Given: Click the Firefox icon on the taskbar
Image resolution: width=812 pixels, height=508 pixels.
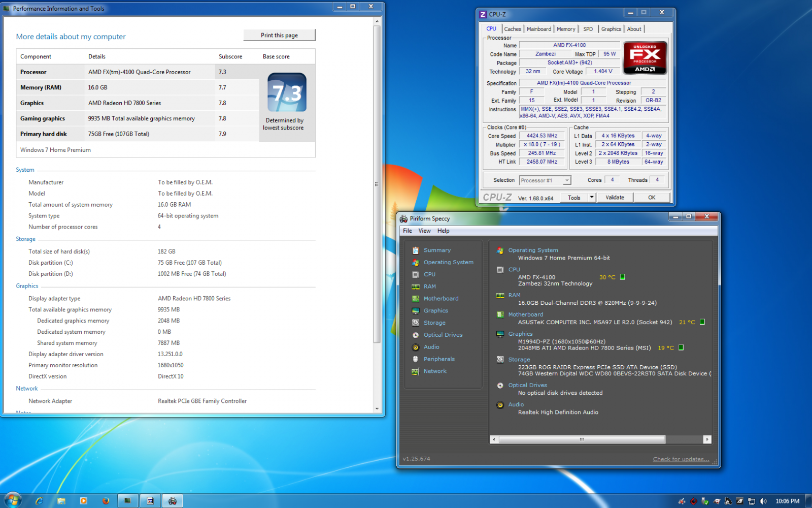Looking at the screenshot, I should tap(106, 501).
